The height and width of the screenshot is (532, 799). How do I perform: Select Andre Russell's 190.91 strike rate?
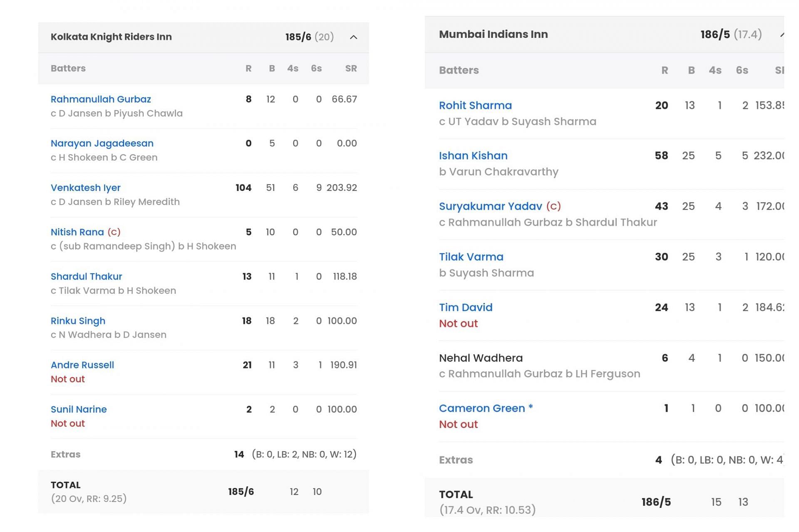pyautogui.click(x=343, y=365)
